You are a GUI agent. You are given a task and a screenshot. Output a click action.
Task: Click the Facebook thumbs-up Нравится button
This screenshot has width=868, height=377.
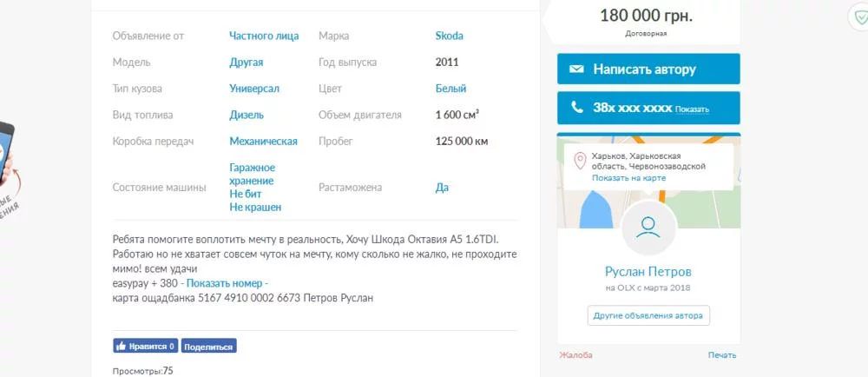click(146, 346)
